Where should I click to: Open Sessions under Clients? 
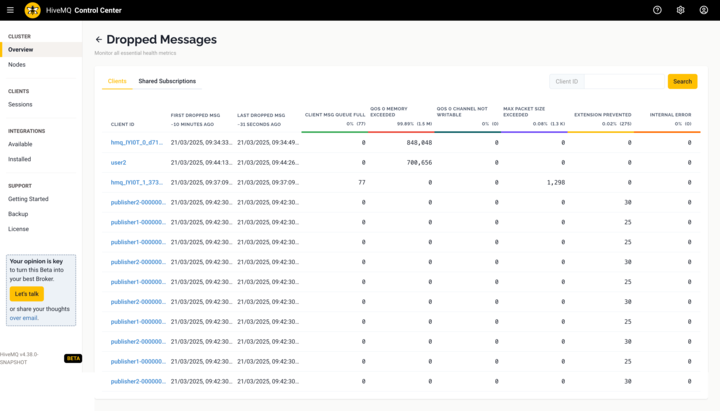click(20, 105)
